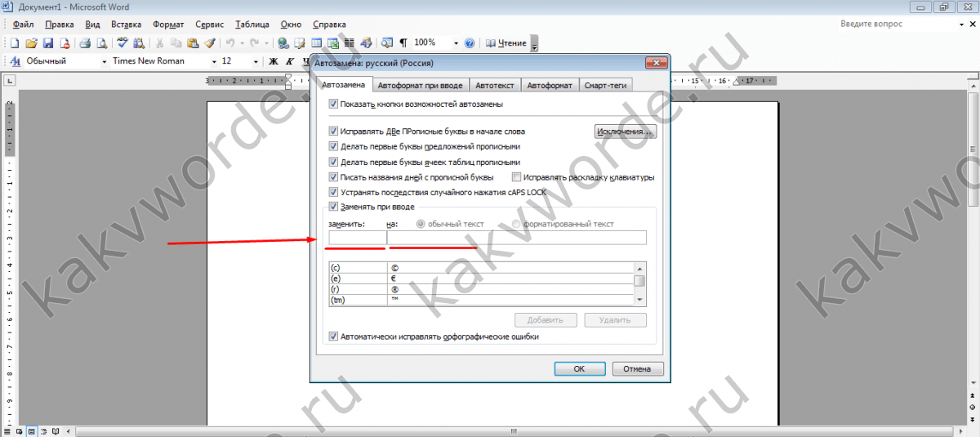Click the 'Исключения...' button
The image size is (980, 437).
[x=625, y=132]
